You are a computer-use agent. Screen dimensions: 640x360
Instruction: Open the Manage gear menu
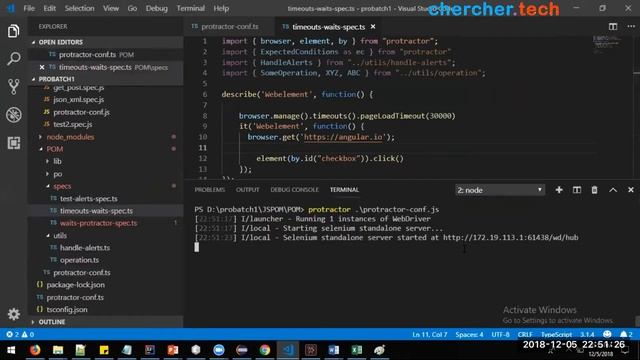(x=13, y=314)
